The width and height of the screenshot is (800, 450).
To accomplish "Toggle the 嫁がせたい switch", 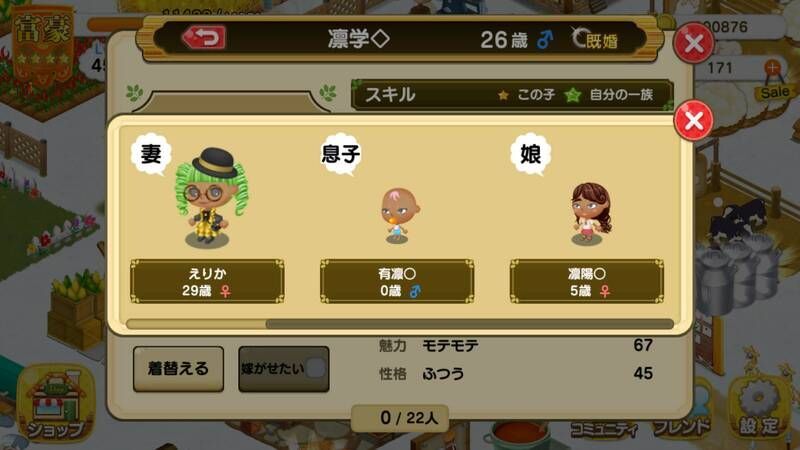I will point(284,369).
